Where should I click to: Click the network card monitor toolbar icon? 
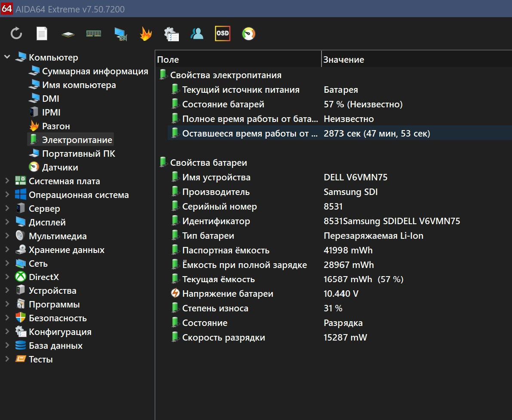120,34
